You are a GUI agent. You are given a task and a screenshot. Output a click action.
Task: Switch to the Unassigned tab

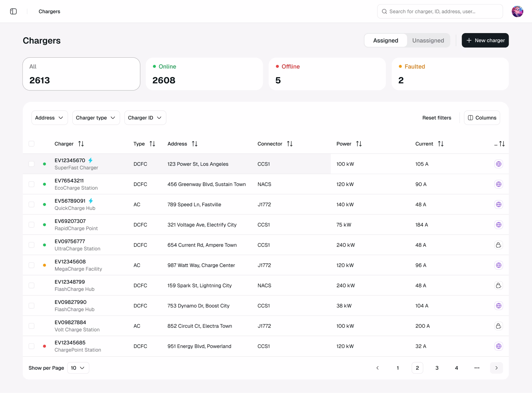point(428,40)
